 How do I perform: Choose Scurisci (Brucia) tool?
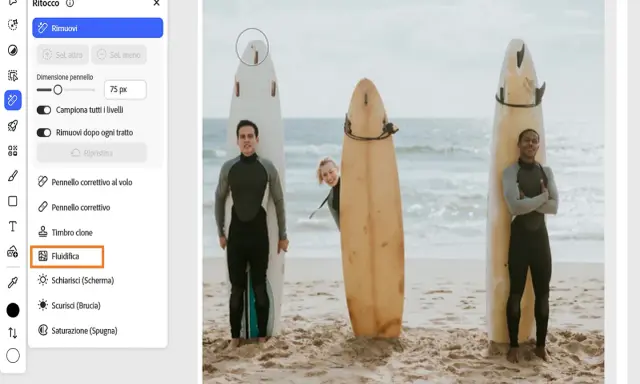[x=69, y=305]
